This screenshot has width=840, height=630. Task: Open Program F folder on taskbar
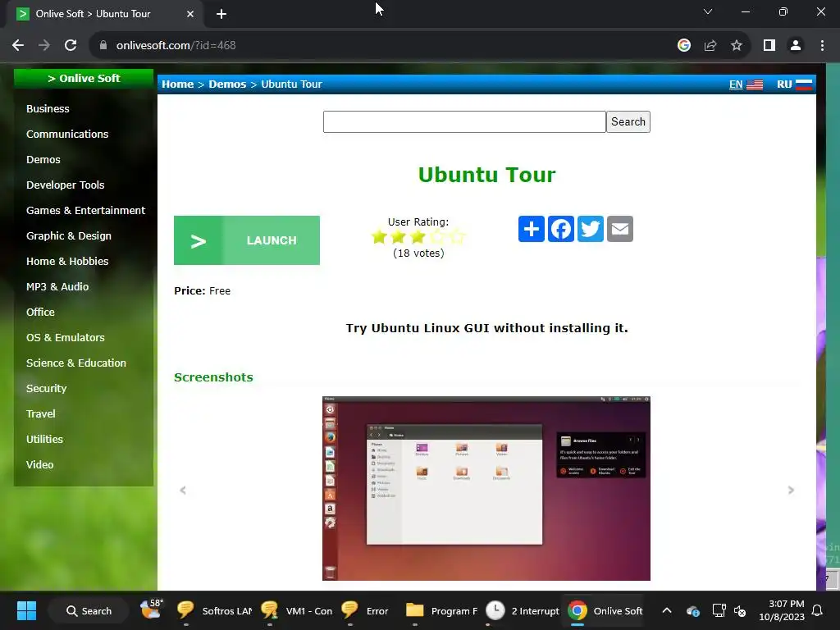point(441,610)
